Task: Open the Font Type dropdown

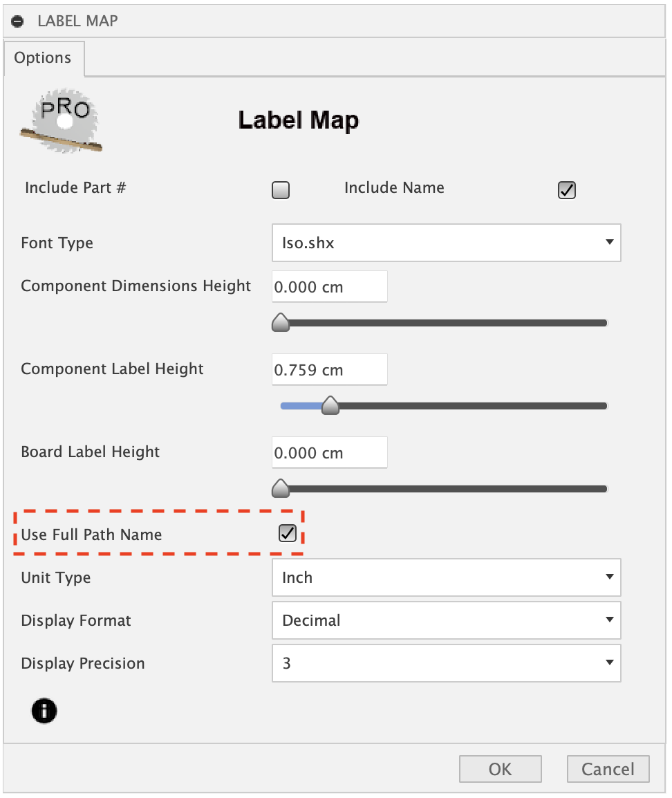Action: click(446, 243)
